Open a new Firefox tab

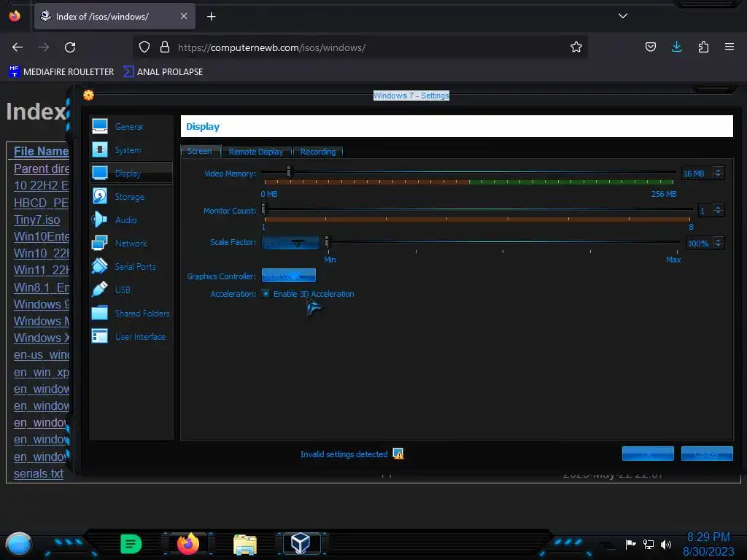click(211, 17)
